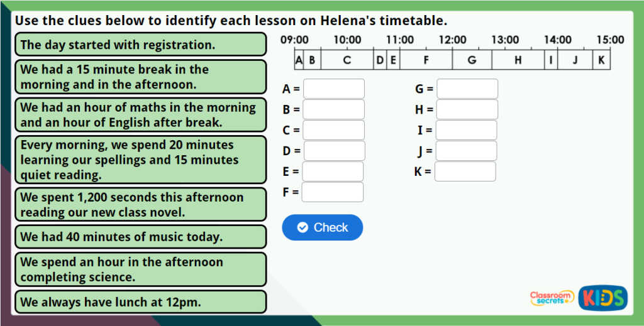644x326 pixels.
Task: Select the answer box for B
Action: pos(333,110)
